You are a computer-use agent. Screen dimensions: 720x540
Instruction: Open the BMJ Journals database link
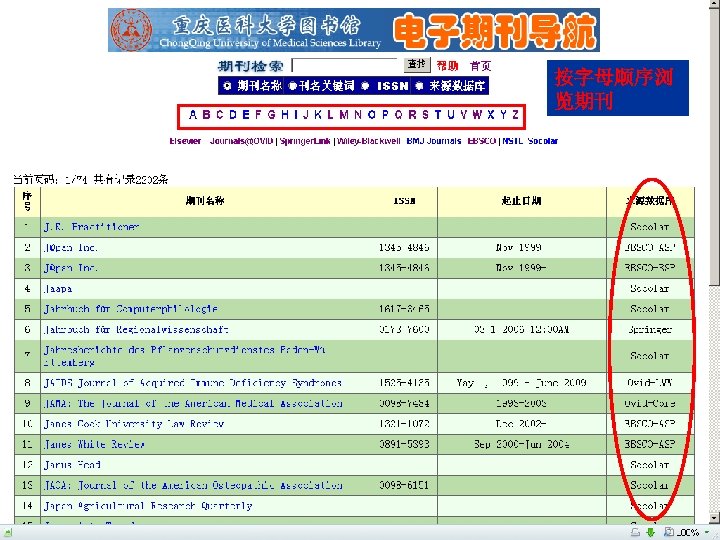(x=434, y=141)
